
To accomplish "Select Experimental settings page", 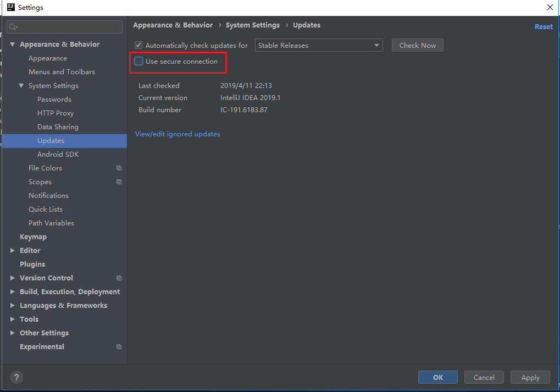I will (x=42, y=347).
